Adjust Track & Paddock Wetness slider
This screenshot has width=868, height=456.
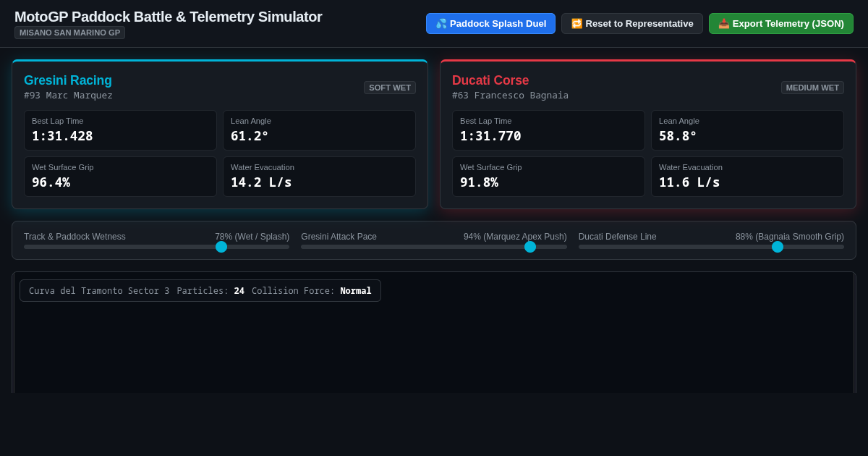[x=156, y=247]
